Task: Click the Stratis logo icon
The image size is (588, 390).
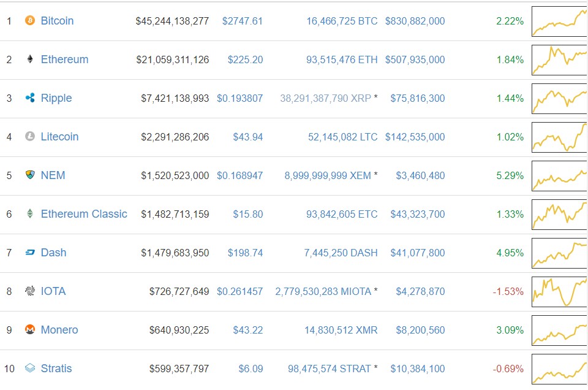Action: pyautogui.click(x=29, y=369)
